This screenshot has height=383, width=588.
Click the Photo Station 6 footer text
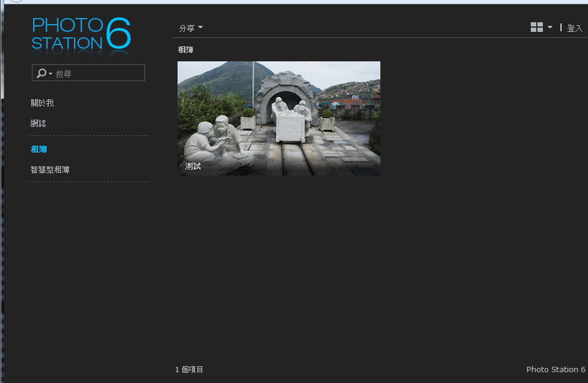point(556,370)
